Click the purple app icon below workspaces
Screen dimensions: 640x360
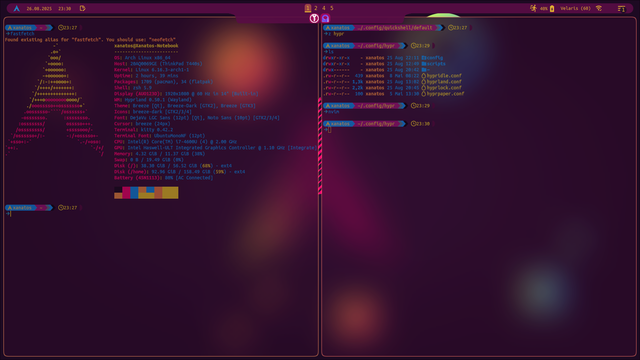(x=325, y=18)
